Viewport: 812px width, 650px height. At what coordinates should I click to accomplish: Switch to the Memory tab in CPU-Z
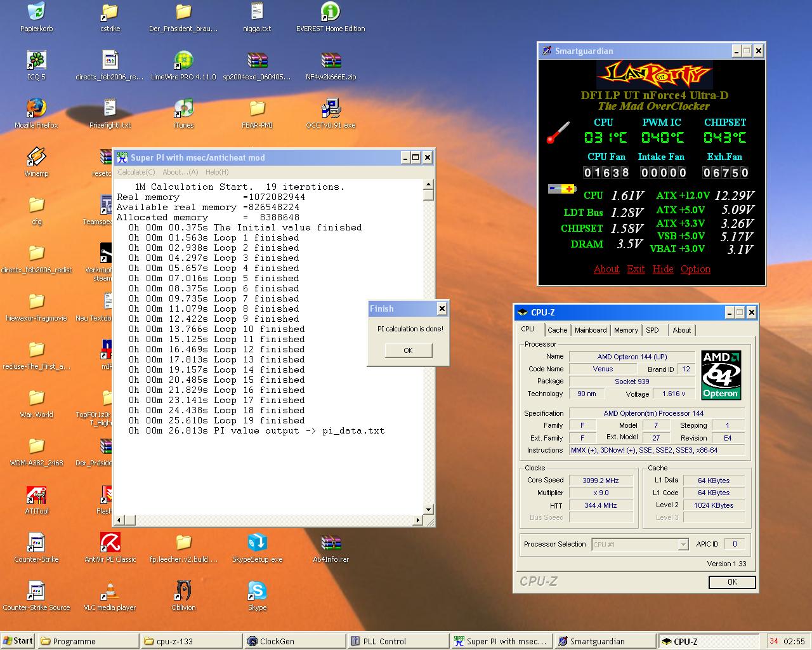click(x=625, y=330)
